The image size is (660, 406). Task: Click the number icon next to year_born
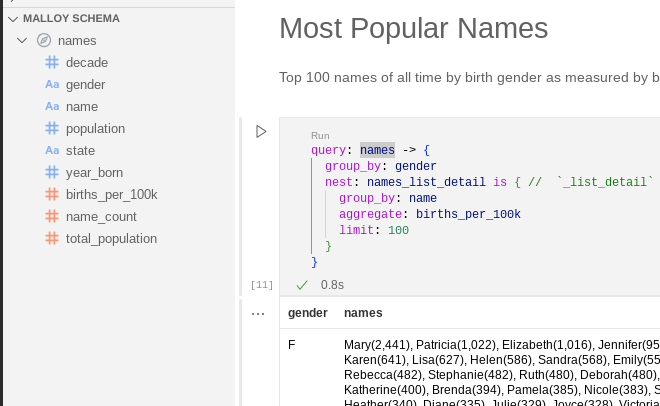point(52,172)
